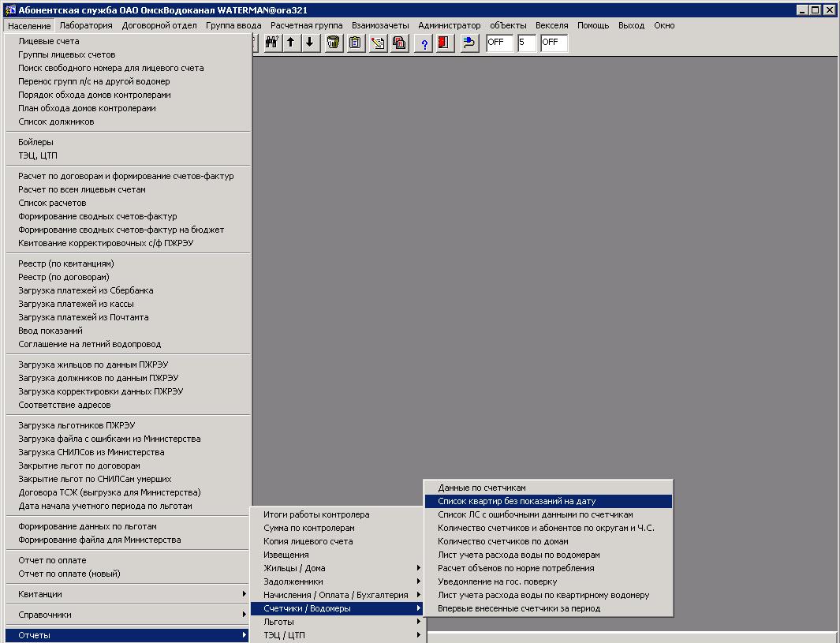Open the Лаборатория menu
The width and height of the screenshot is (840, 643).
click(86, 25)
